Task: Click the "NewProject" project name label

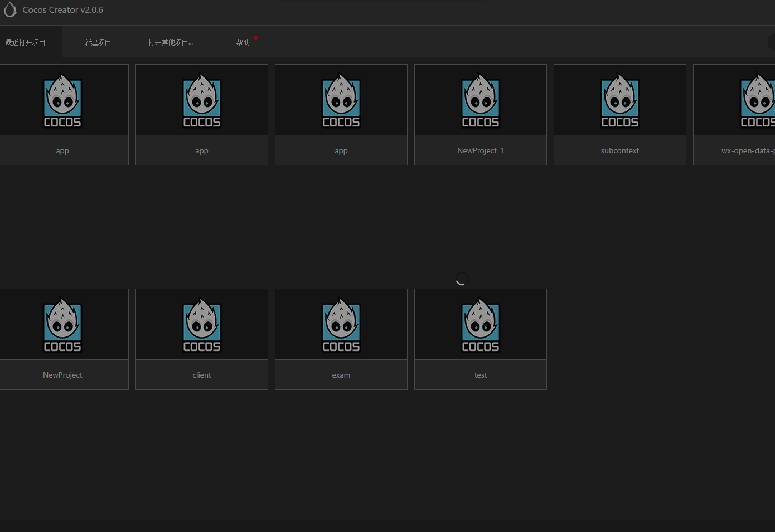Action: click(62, 375)
